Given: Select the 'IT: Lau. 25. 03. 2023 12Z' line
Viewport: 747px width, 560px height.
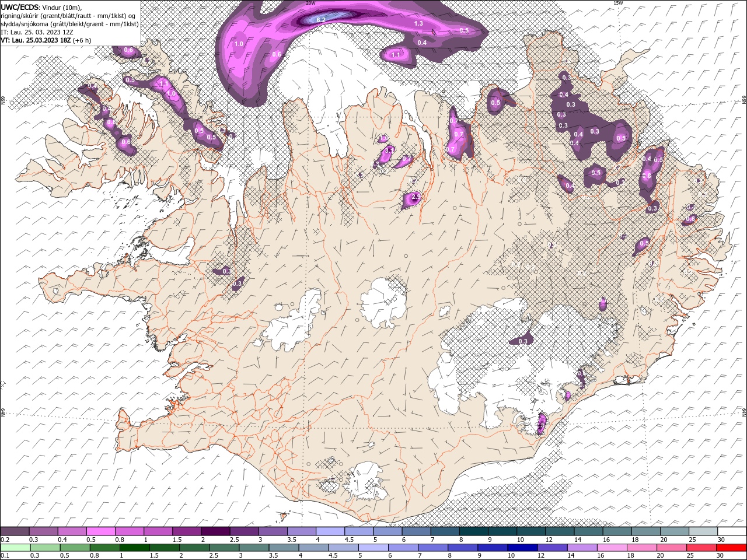Looking at the screenshot, I should pyautogui.click(x=37, y=32).
